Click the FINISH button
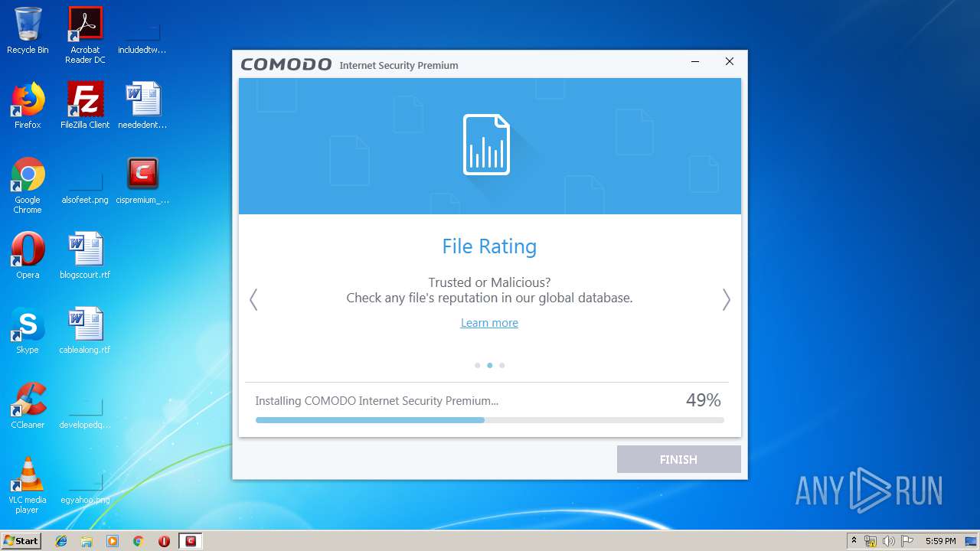Image resolution: width=980 pixels, height=551 pixels. [679, 459]
